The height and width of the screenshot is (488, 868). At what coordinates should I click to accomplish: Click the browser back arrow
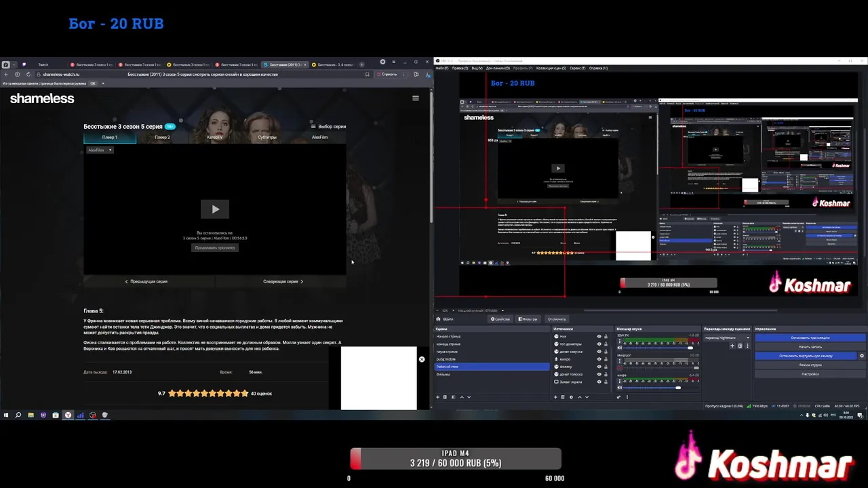[x=7, y=74]
